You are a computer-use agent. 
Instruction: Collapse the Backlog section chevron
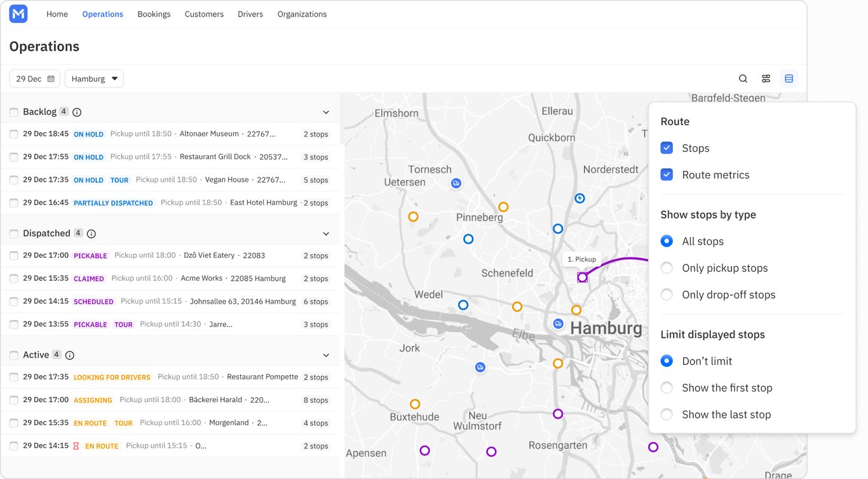point(326,112)
